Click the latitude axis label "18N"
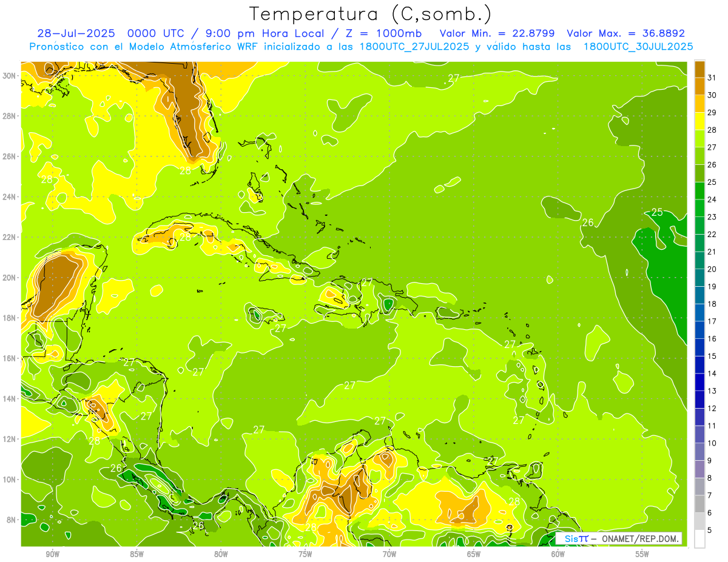The height and width of the screenshot is (562, 728). (x=10, y=318)
